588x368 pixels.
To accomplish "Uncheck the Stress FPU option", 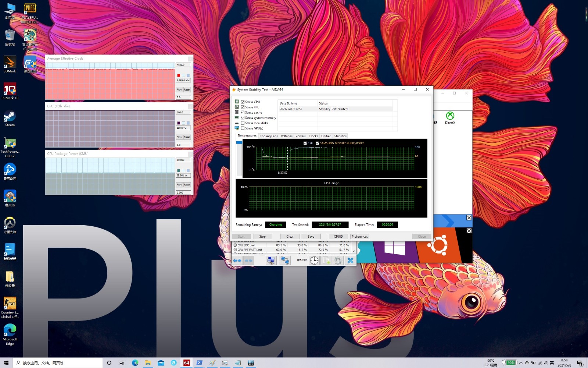I will coord(243,107).
